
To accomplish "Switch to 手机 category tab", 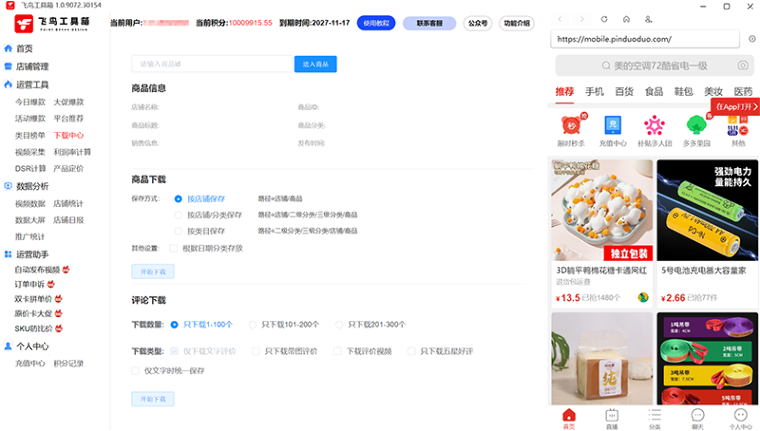I will tap(594, 92).
